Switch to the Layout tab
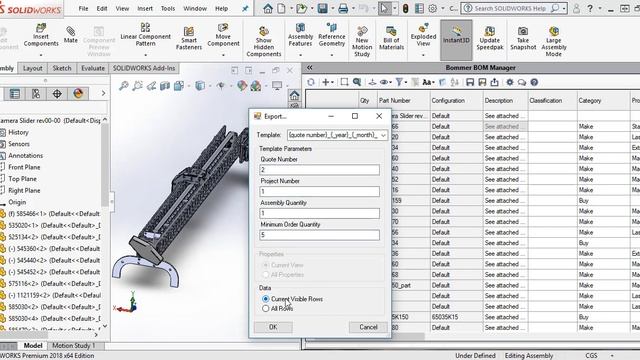The width and height of the screenshot is (640, 360). (x=33, y=68)
